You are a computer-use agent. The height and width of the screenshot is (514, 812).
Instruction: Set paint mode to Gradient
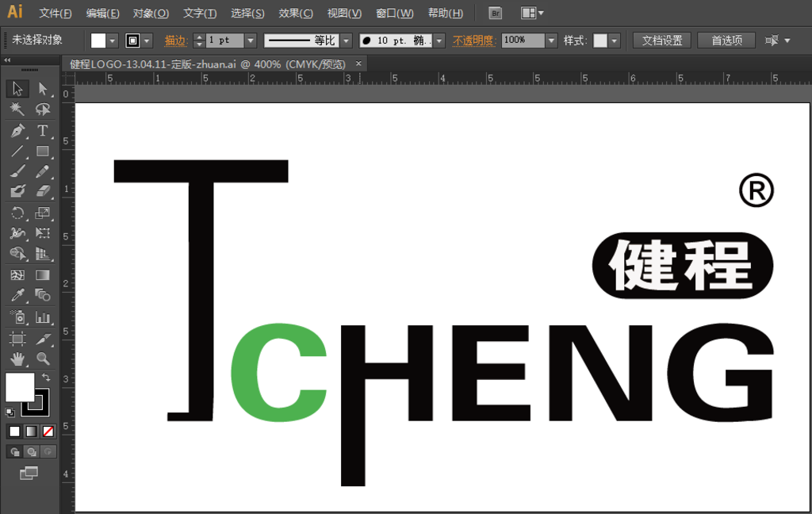tap(31, 432)
